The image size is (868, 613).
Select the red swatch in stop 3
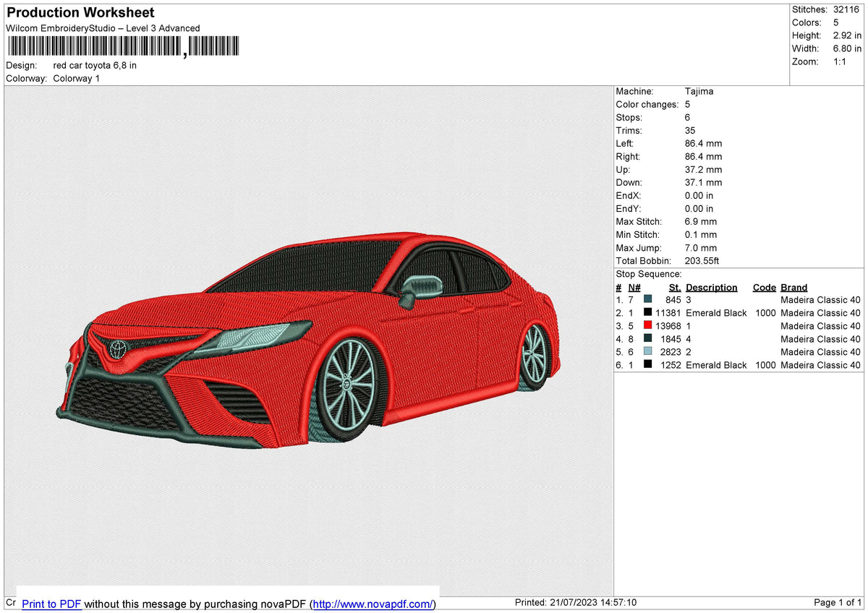tap(648, 325)
